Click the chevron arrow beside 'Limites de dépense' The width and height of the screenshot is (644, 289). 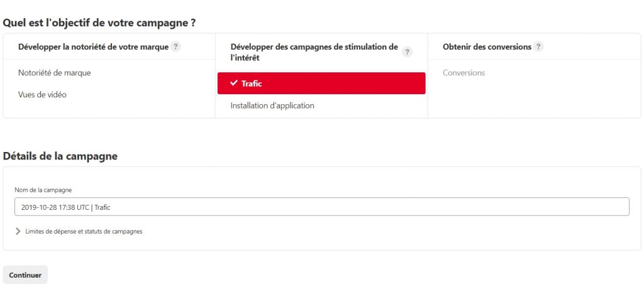pos(18,231)
